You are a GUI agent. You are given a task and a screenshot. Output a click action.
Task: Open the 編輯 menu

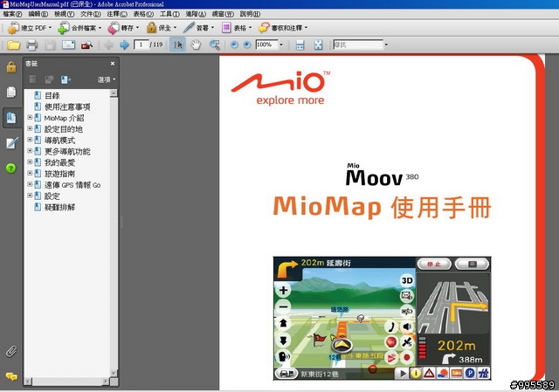coord(38,14)
